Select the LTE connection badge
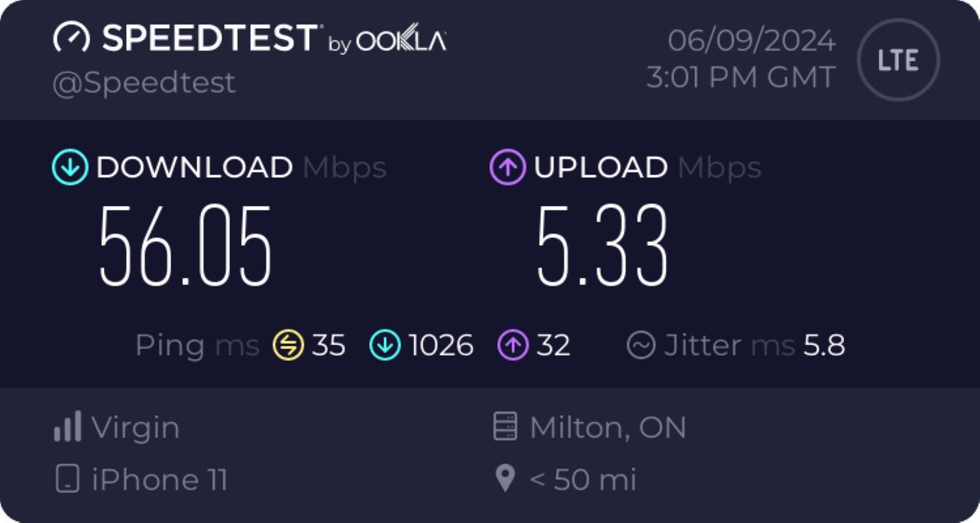The width and height of the screenshot is (980, 523). click(x=898, y=59)
